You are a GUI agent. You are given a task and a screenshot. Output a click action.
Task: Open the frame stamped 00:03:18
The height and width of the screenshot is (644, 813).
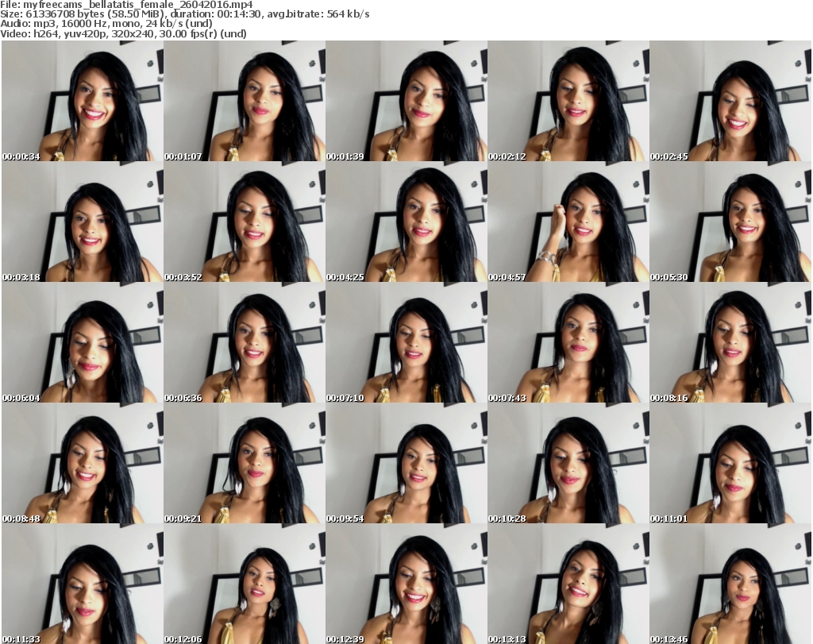pyautogui.click(x=83, y=222)
